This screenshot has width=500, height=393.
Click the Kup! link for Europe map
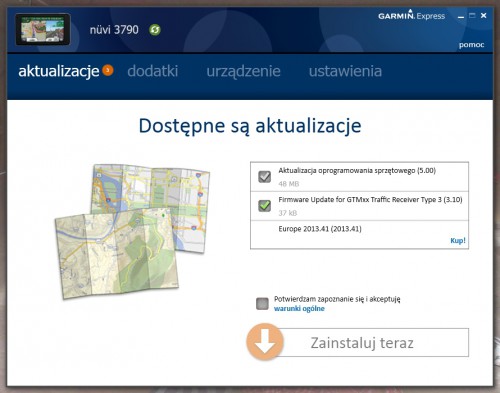click(x=458, y=240)
